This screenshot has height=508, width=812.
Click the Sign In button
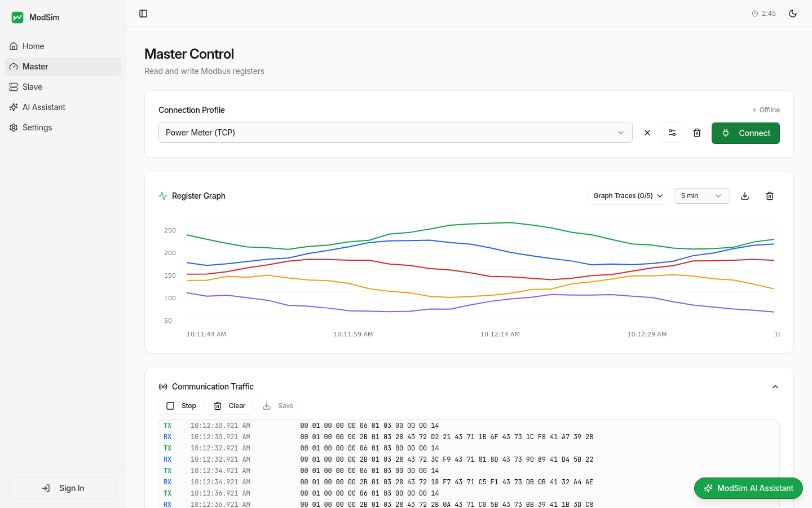coord(63,488)
